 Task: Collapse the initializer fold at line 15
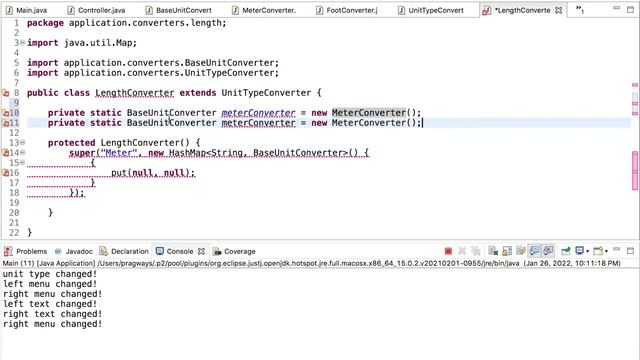click(x=22, y=162)
